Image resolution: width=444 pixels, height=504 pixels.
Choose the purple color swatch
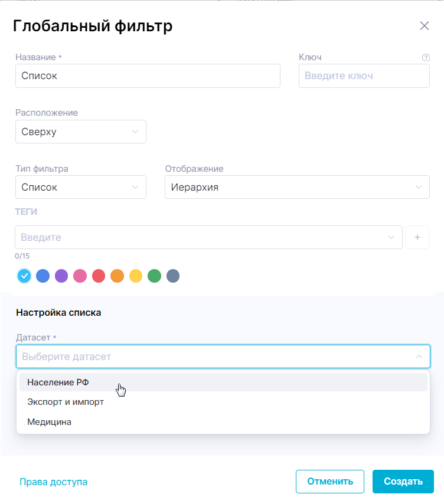point(61,276)
